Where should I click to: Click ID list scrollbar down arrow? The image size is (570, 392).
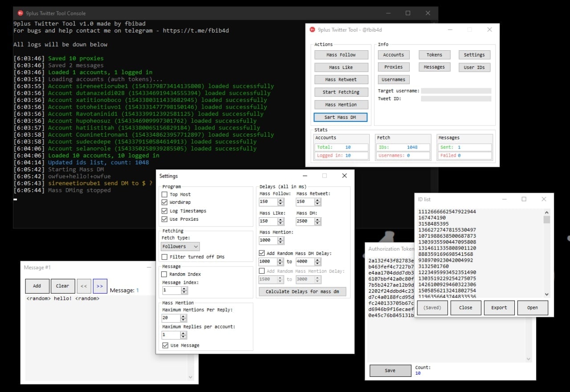[x=546, y=294]
